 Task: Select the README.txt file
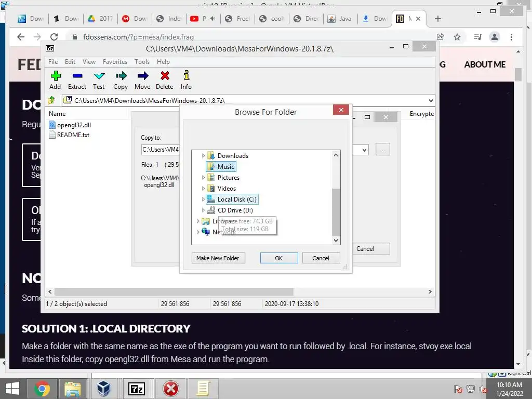69,135
